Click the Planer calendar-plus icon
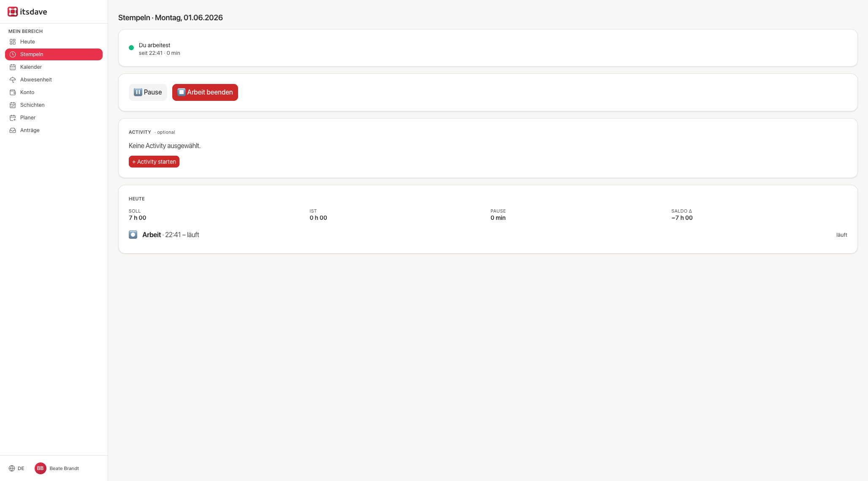This screenshot has width=868, height=481. 13,118
